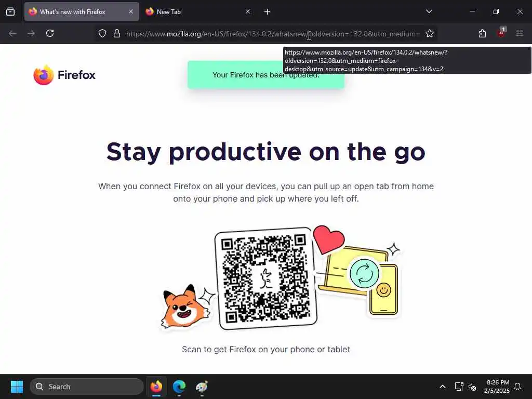
Task: Close the What's new with Firefox tab
Action: [x=130, y=11]
